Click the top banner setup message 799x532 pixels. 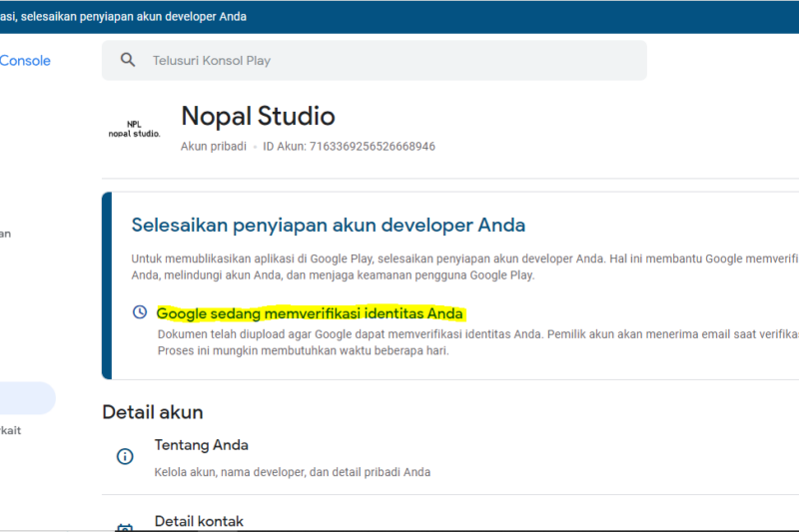click(123, 16)
